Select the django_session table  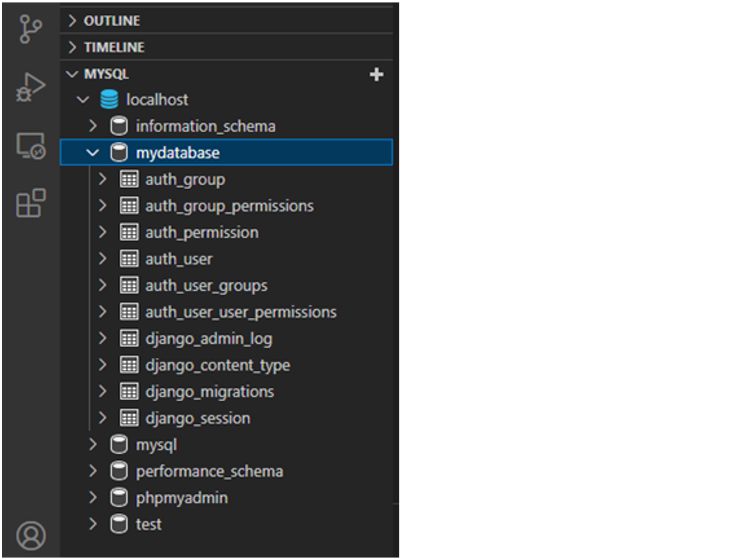(x=197, y=419)
